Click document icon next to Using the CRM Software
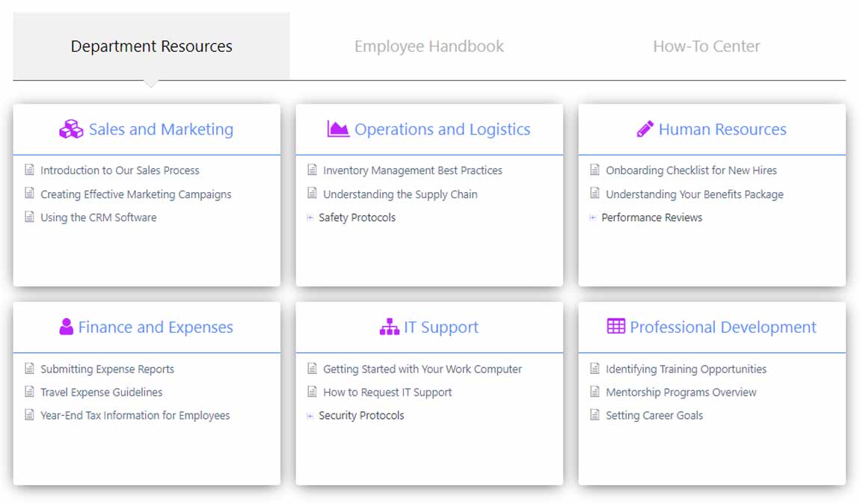The width and height of the screenshot is (860, 504). [30, 218]
